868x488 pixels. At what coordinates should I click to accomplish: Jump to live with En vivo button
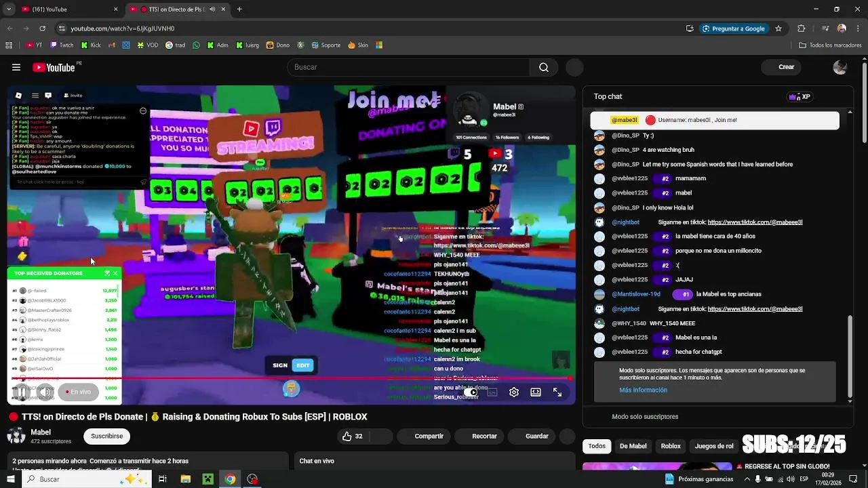click(79, 392)
